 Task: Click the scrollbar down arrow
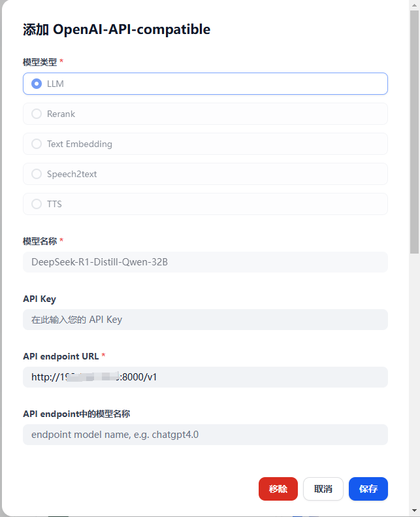414,511
